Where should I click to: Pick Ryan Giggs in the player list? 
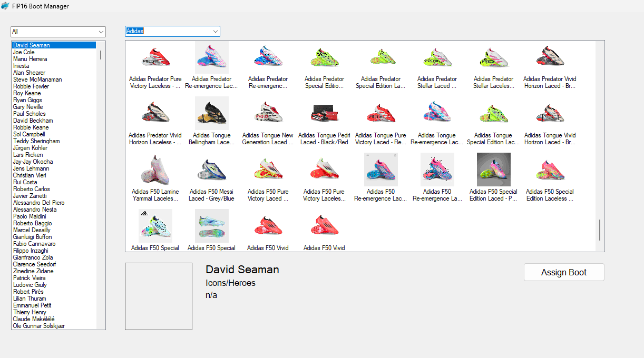click(54, 100)
